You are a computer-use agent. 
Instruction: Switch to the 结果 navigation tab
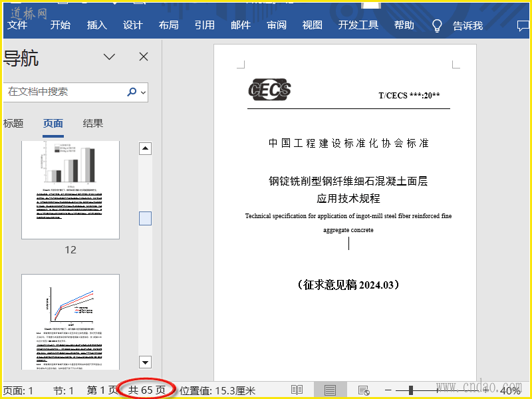click(x=93, y=123)
